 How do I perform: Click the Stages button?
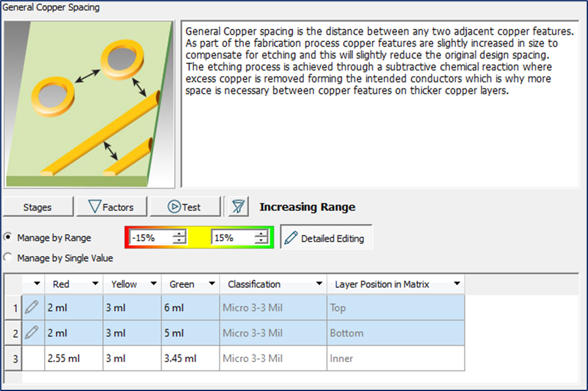(x=38, y=207)
